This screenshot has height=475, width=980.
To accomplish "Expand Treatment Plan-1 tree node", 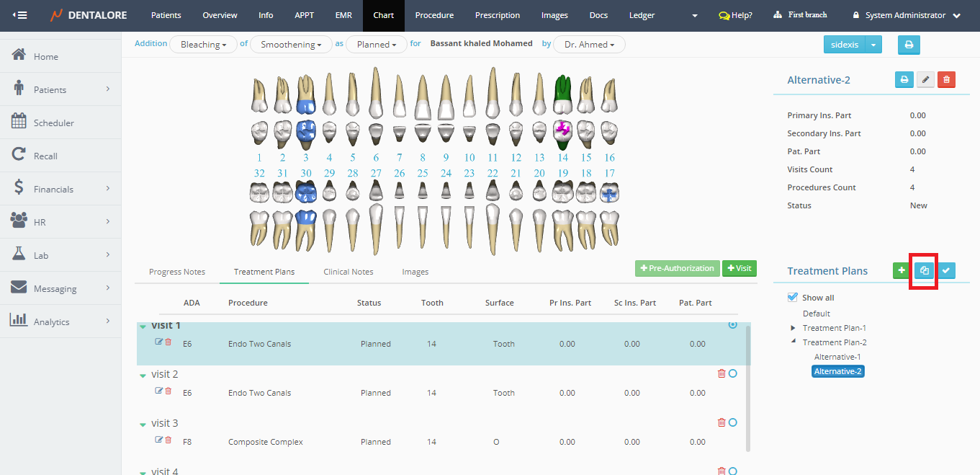I will click(x=794, y=328).
